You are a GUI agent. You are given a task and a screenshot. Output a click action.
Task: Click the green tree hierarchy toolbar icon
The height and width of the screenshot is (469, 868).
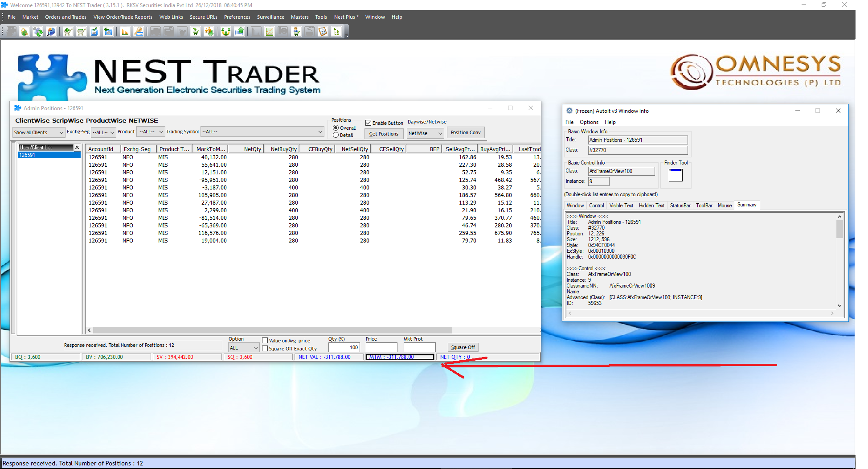click(336, 32)
